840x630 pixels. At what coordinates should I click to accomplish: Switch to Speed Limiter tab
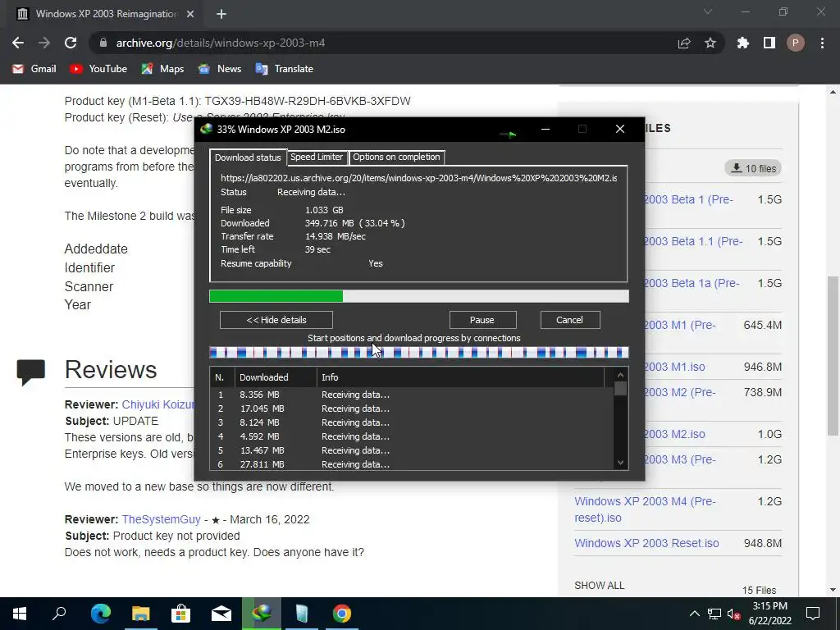pyautogui.click(x=317, y=157)
